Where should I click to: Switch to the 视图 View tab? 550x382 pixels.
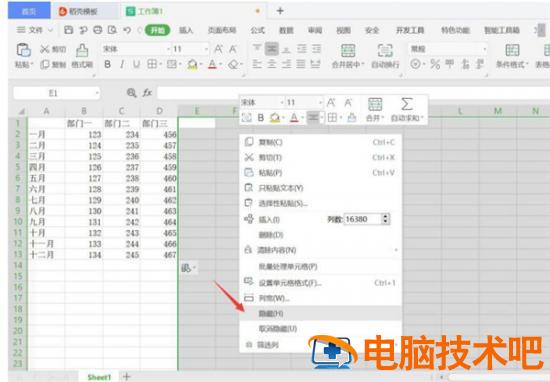[x=343, y=31]
